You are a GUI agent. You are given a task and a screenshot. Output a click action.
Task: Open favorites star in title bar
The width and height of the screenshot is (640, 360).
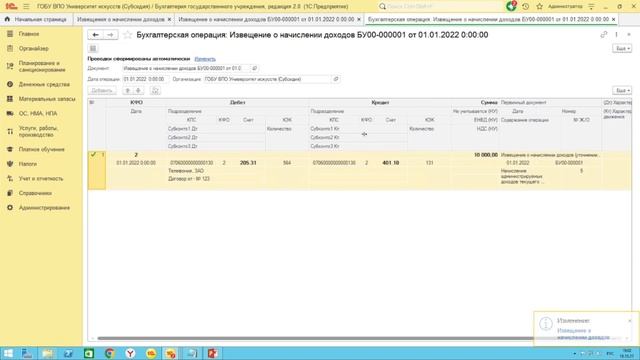[x=539, y=7]
